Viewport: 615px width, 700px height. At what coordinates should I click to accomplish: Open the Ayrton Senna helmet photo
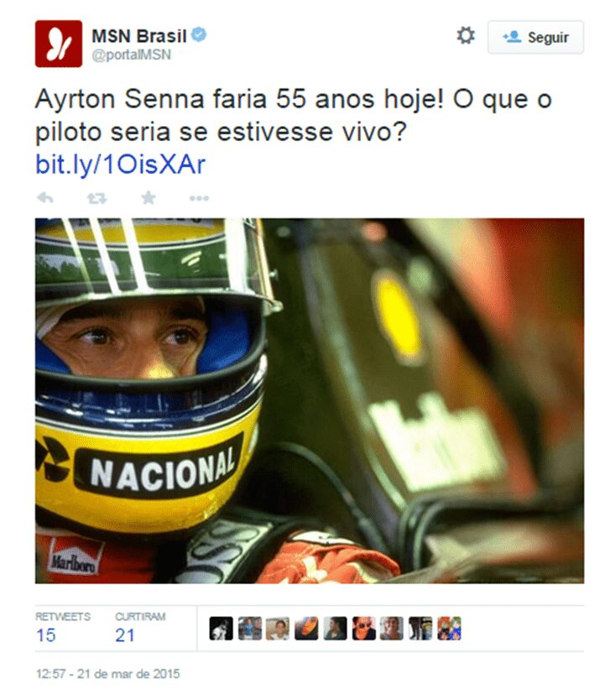[310, 400]
